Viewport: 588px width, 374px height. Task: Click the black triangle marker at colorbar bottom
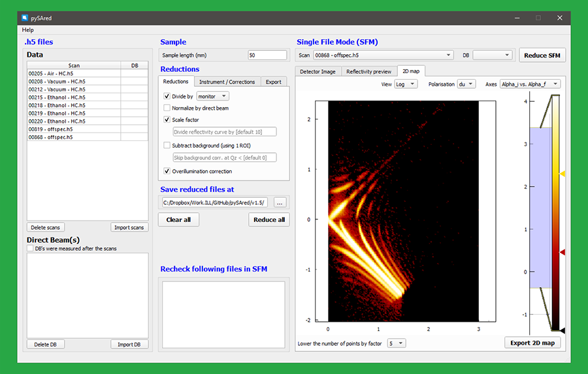click(563, 330)
